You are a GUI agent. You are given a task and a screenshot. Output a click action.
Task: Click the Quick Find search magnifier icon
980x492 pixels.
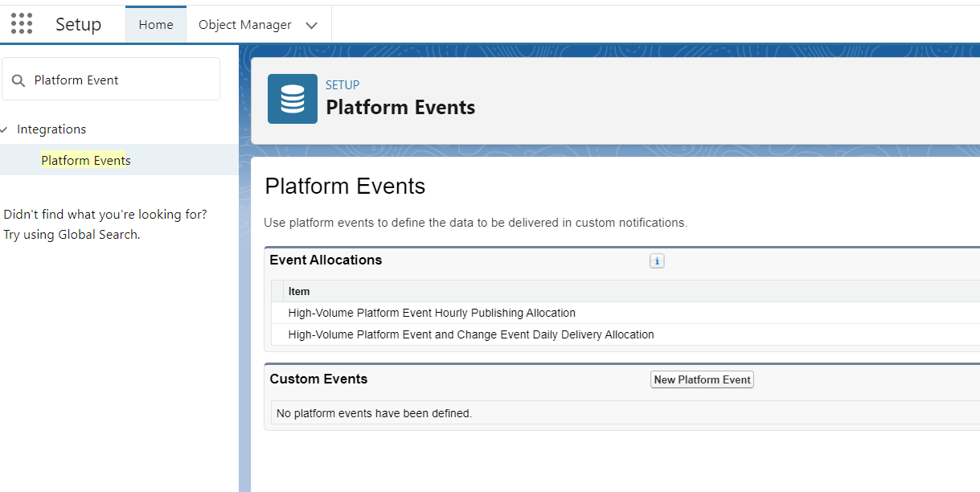(x=18, y=80)
